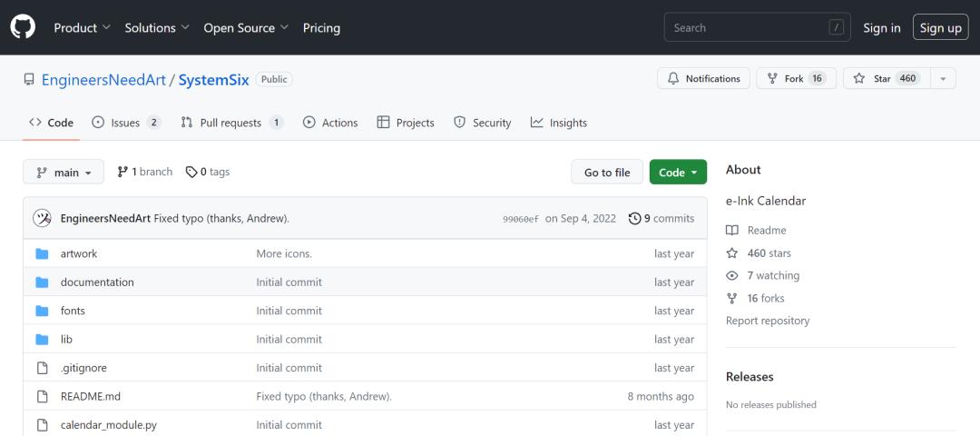This screenshot has height=436, width=980.
Task: Click the Notifications bell button
Action: coord(703,79)
